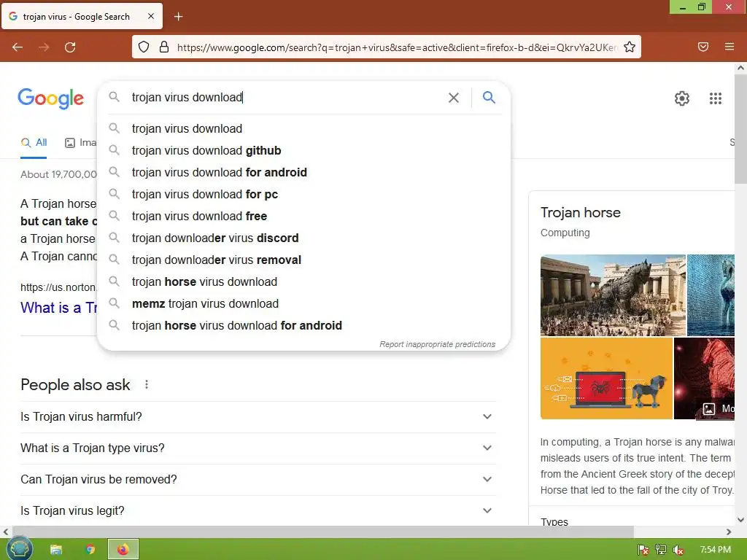747x560 pixels.
Task: Close the trojan virus Google Search tab
Action: point(151,16)
